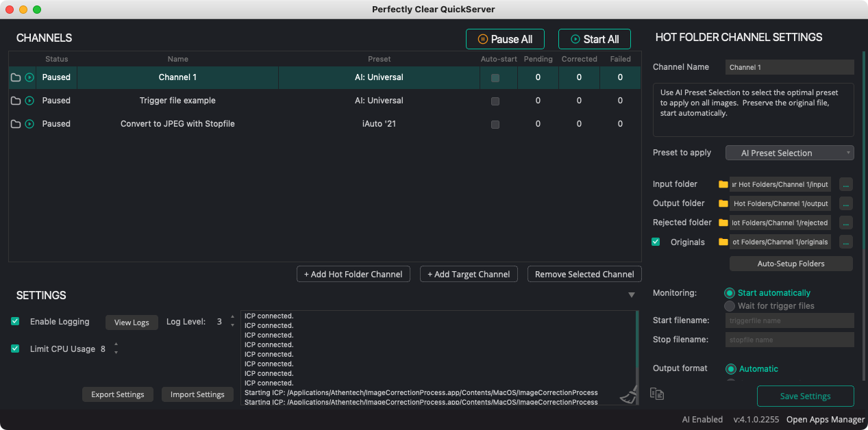The image size is (868, 430).
Task: Start Channel 1 with its play icon
Action: [29, 77]
